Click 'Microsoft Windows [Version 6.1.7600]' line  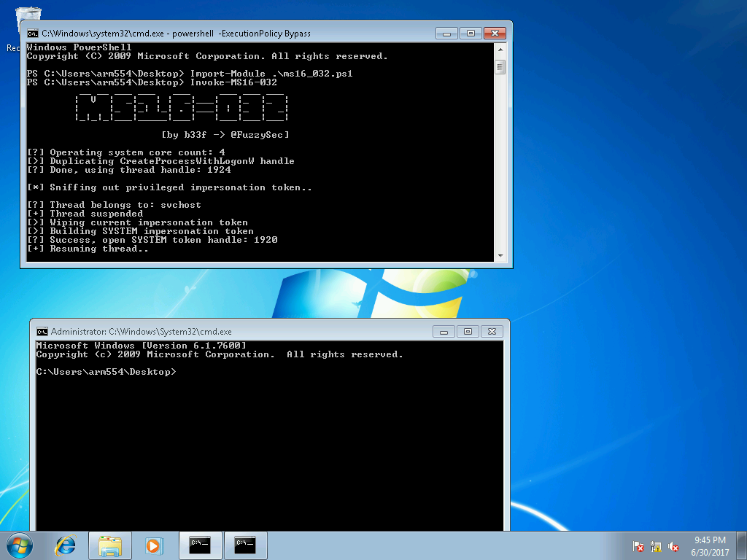pyautogui.click(x=142, y=345)
